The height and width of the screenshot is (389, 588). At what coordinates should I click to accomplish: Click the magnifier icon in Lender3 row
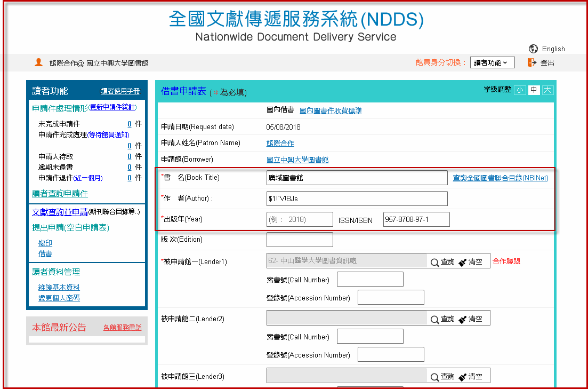(x=434, y=377)
